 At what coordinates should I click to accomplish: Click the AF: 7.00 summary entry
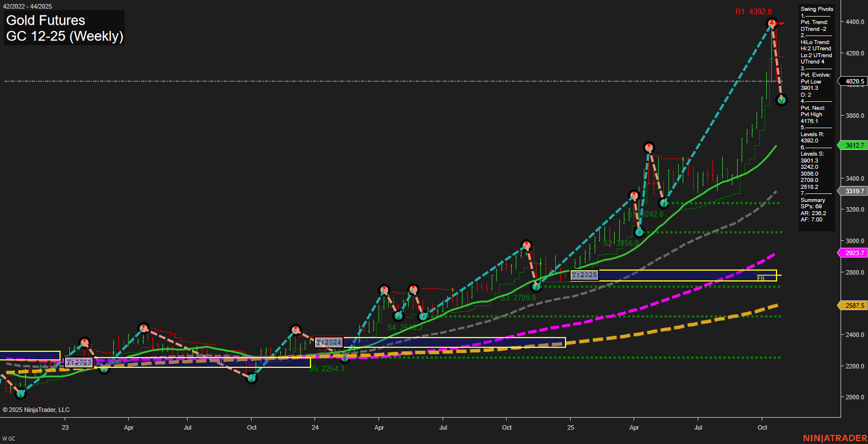[811, 220]
